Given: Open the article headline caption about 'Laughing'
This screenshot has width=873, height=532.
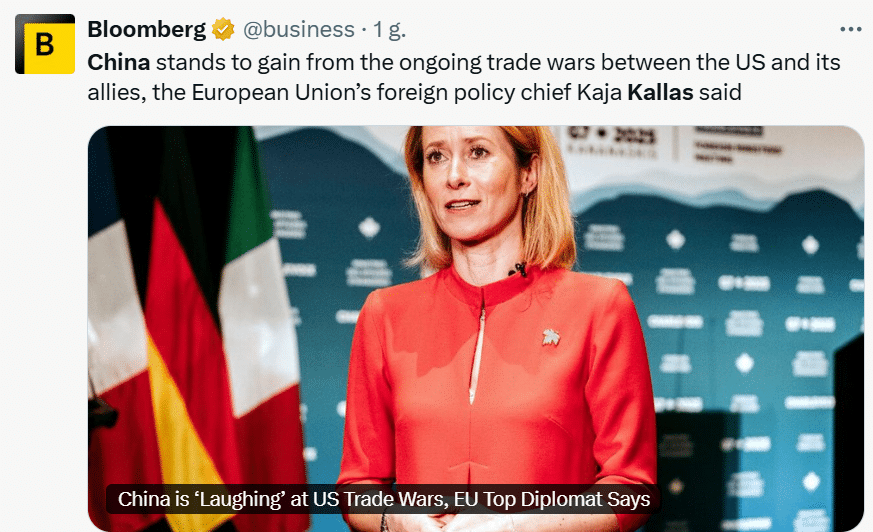Looking at the screenshot, I should (x=384, y=499).
